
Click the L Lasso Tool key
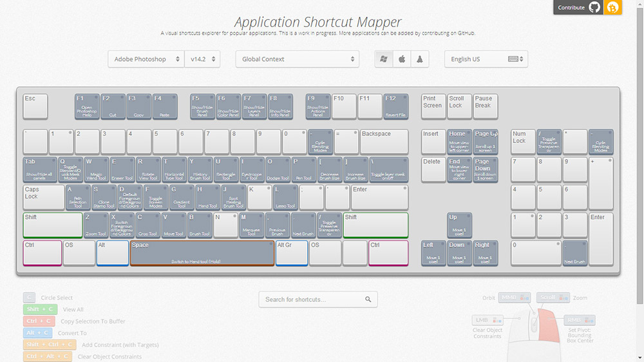point(285,197)
